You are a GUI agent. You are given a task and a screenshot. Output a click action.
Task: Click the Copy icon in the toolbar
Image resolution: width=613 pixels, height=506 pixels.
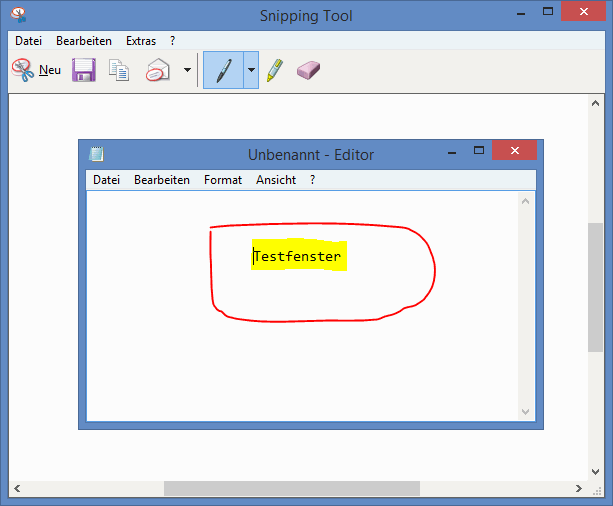[x=119, y=70]
